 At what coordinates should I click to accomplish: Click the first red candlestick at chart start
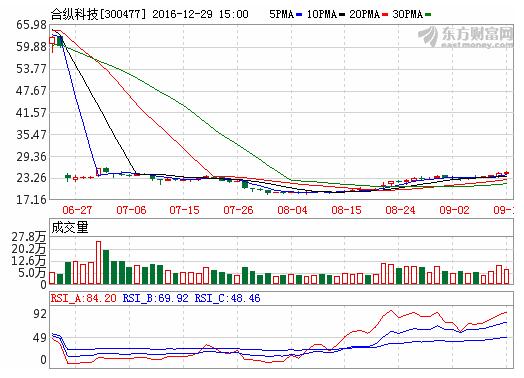click(52, 41)
